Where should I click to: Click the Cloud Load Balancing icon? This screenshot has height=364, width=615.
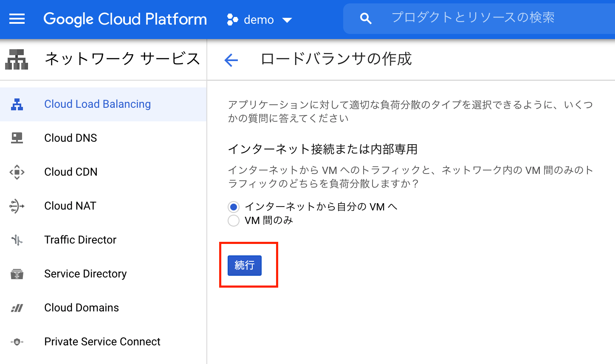click(x=17, y=104)
